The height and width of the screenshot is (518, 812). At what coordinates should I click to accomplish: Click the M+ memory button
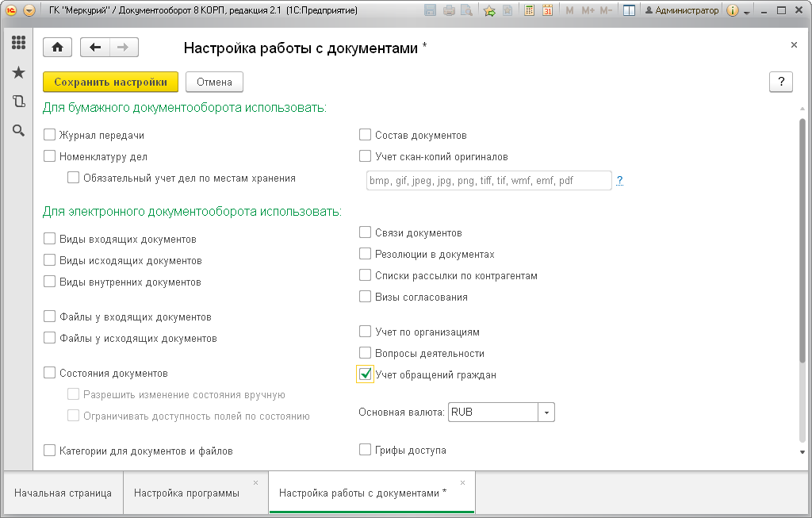(x=588, y=10)
